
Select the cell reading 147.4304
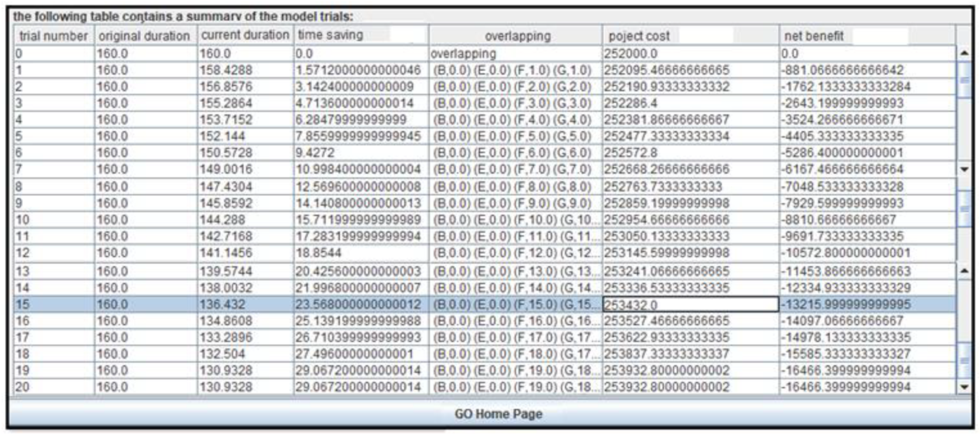245,186
